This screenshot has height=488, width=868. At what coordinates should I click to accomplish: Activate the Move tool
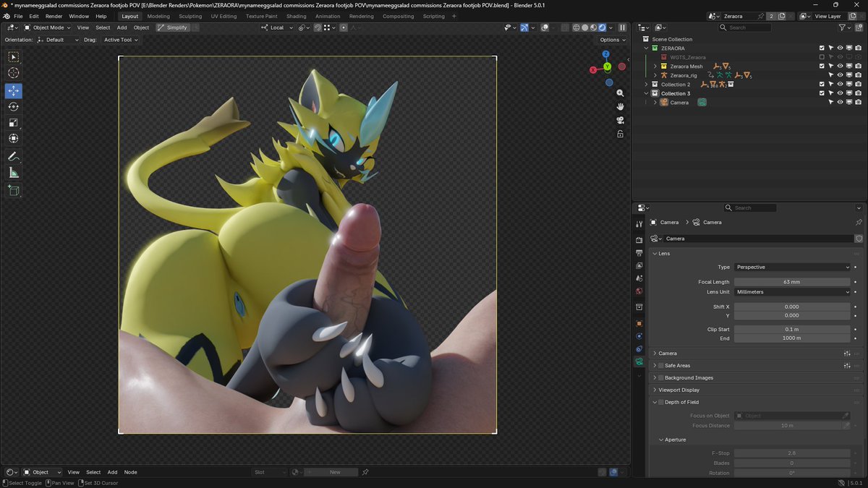pyautogui.click(x=14, y=91)
